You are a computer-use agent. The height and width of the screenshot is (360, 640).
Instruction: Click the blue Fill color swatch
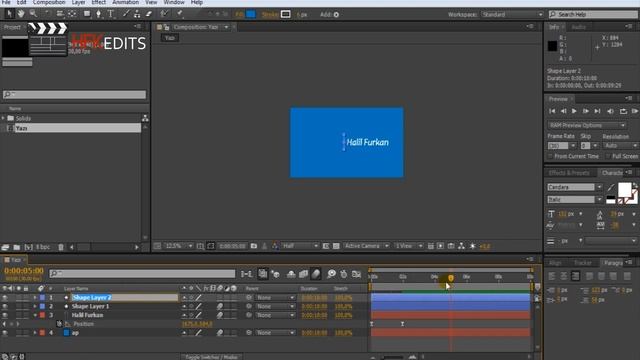pyautogui.click(x=251, y=14)
